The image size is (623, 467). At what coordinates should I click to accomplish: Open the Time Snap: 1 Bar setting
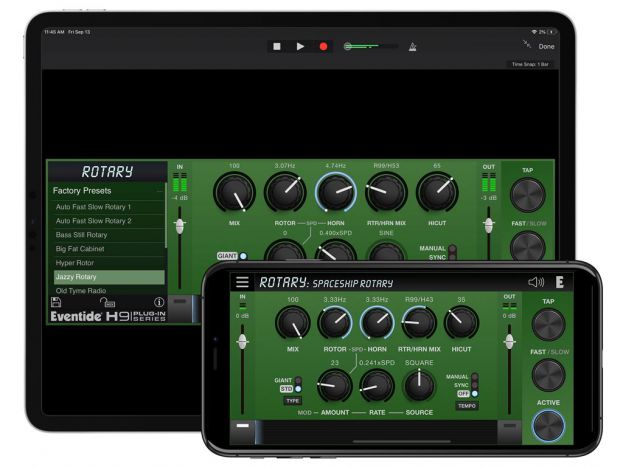[x=530, y=64]
